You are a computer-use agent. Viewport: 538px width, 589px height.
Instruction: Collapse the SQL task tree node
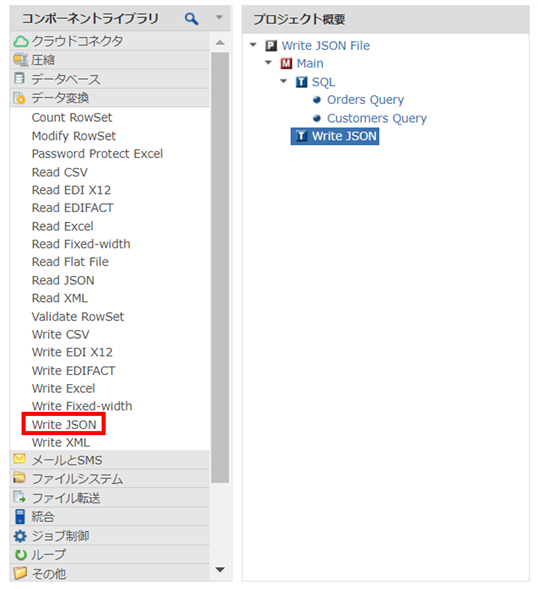(x=284, y=81)
